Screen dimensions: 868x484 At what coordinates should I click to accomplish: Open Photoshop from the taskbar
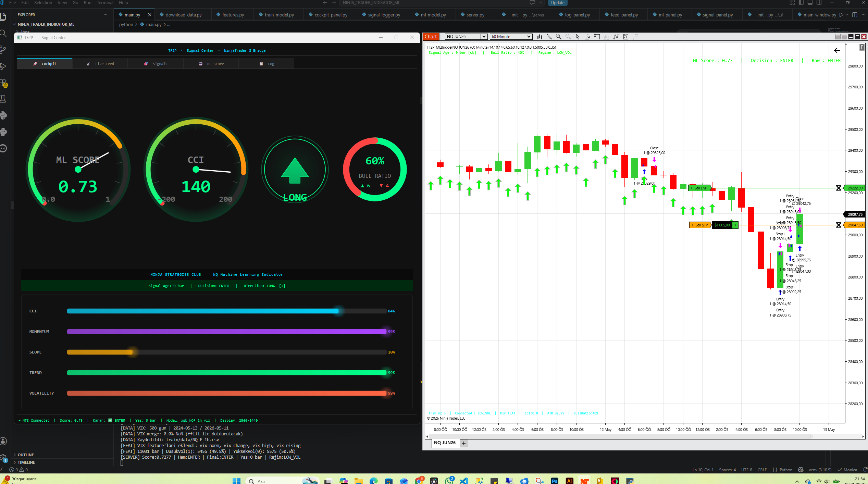[x=554, y=481]
